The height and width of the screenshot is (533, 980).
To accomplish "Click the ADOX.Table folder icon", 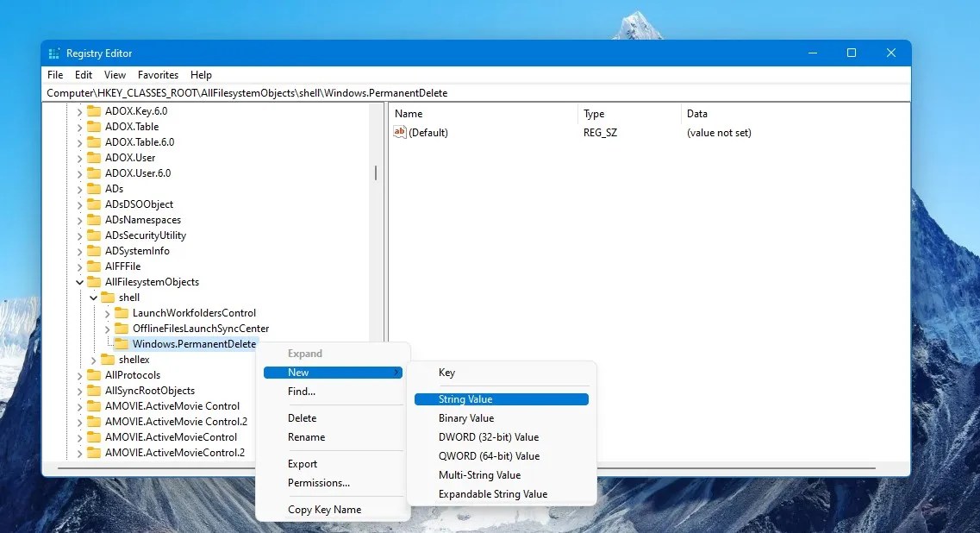I will point(95,126).
